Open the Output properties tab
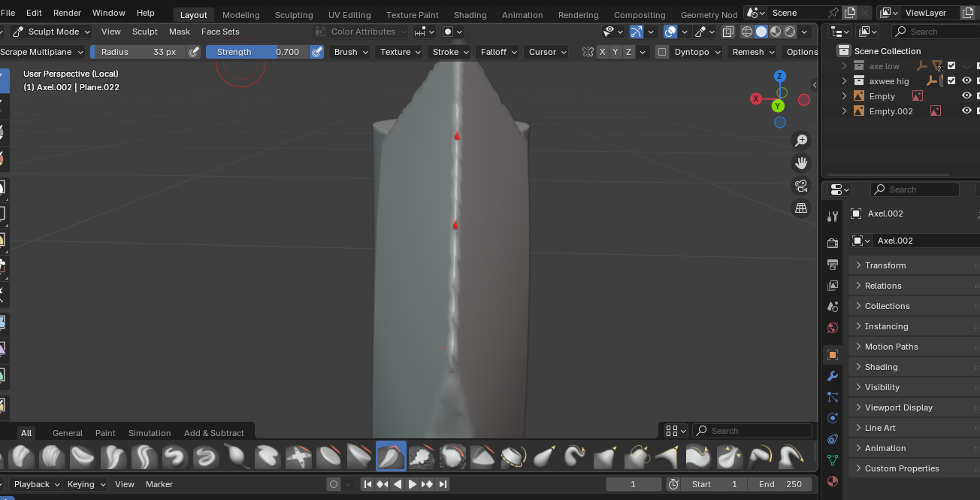The height and width of the screenshot is (500, 980). [832, 264]
